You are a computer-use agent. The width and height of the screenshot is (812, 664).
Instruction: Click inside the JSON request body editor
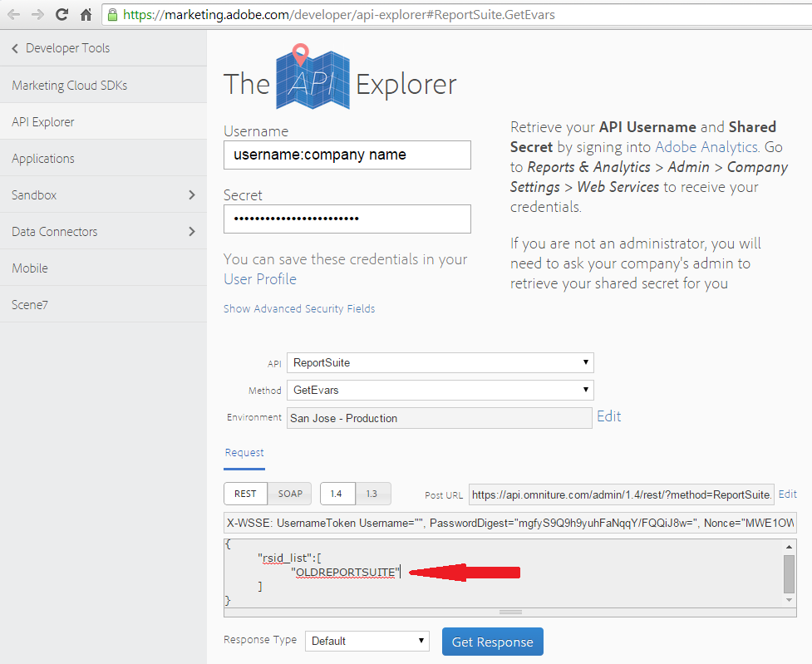point(504,573)
